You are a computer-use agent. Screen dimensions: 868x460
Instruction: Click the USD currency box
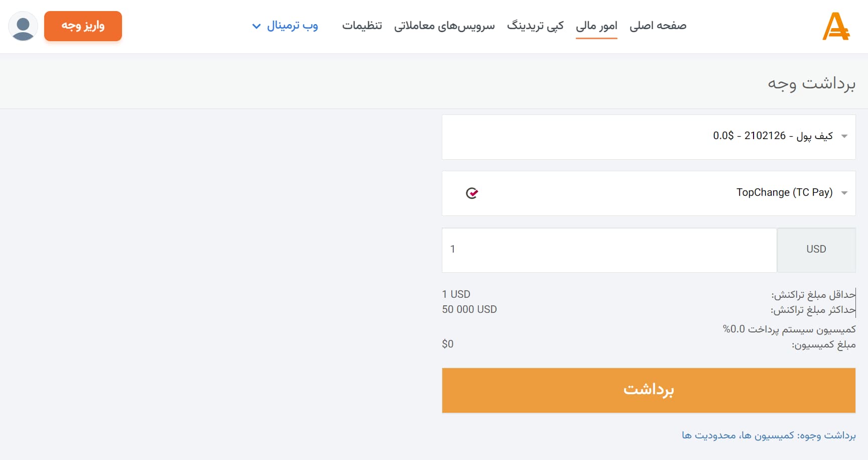click(x=816, y=250)
